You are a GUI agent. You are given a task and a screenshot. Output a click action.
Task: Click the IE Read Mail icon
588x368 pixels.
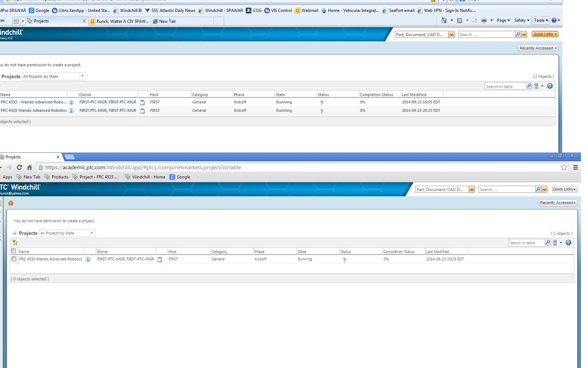coord(474,20)
